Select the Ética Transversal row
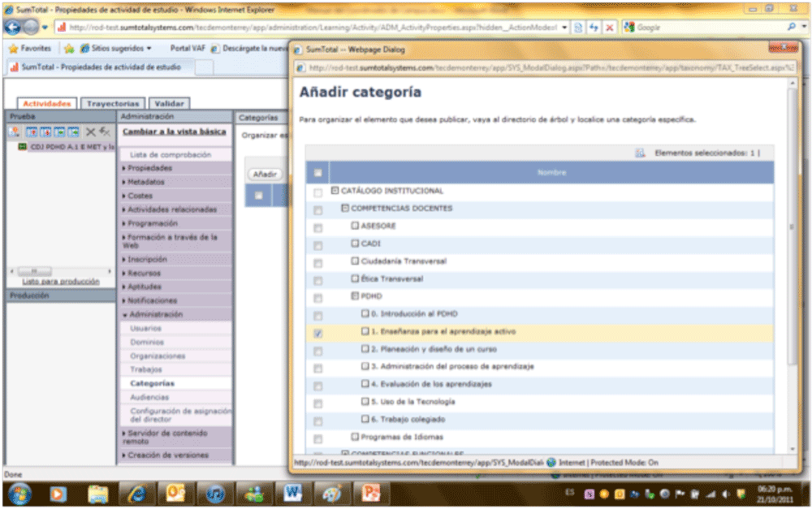812x509 pixels. pos(540,278)
